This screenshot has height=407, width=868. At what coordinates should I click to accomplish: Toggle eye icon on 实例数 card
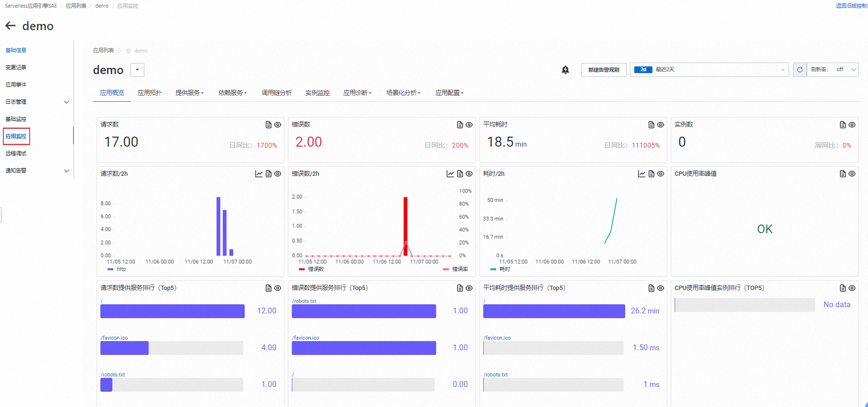tap(852, 125)
